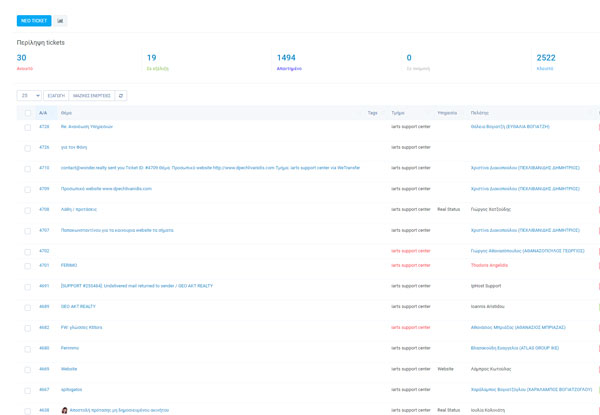Click the Tags column header
This screenshot has height=415, width=600.
(372, 113)
